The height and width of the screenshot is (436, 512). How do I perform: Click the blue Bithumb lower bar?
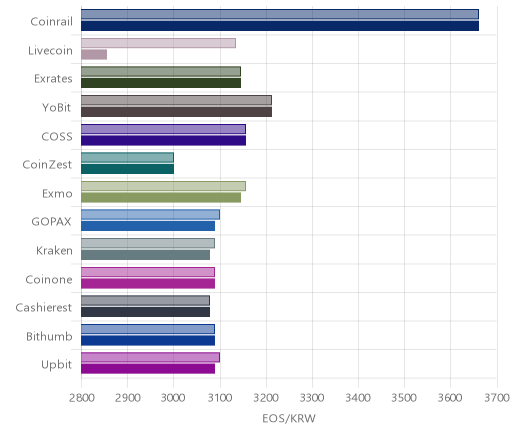[148, 341]
